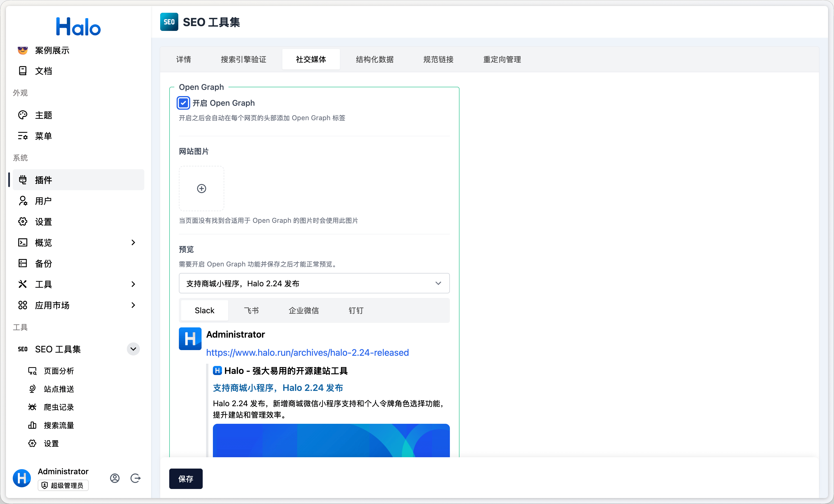Open 页面分析 in SEO submenu
The image size is (834, 504).
(x=59, y=371)
